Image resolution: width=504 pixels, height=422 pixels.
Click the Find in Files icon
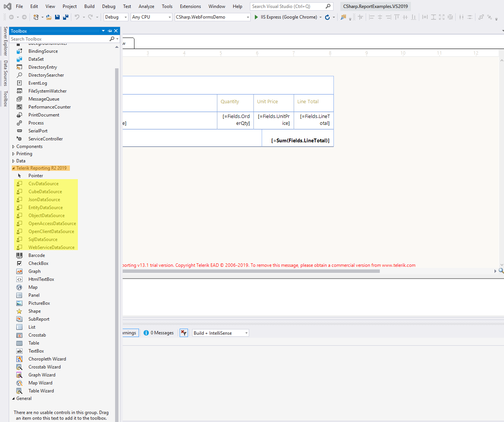tap(343, 17)
